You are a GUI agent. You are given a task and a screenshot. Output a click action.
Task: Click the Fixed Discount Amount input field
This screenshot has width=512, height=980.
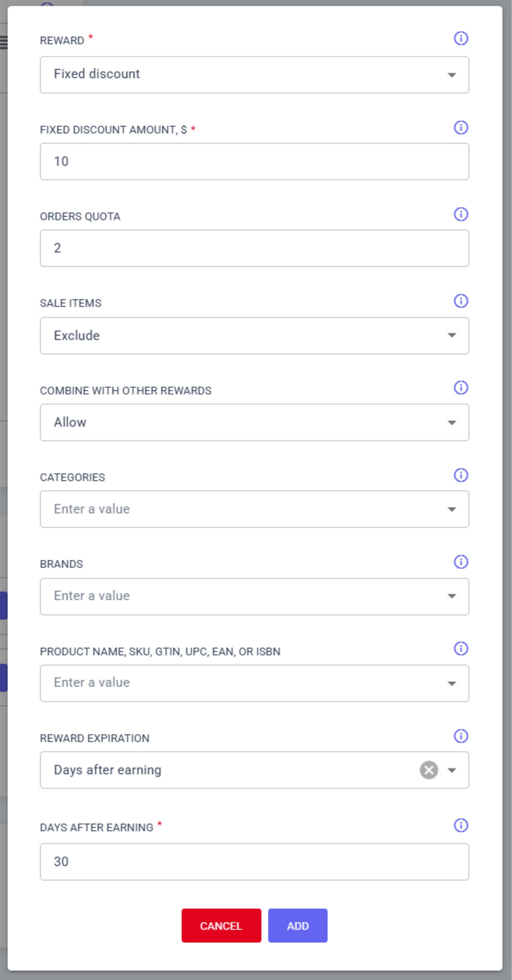(254, 161)
